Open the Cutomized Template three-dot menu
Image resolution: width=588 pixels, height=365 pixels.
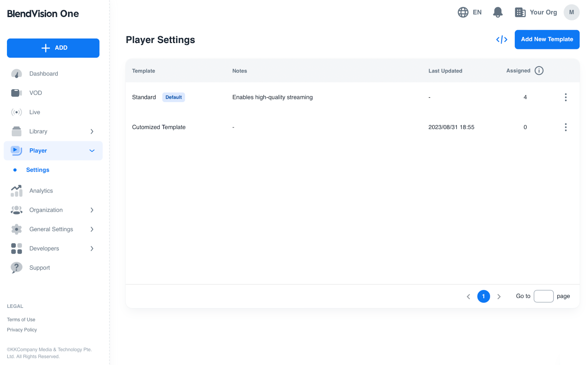pos(565,127)
